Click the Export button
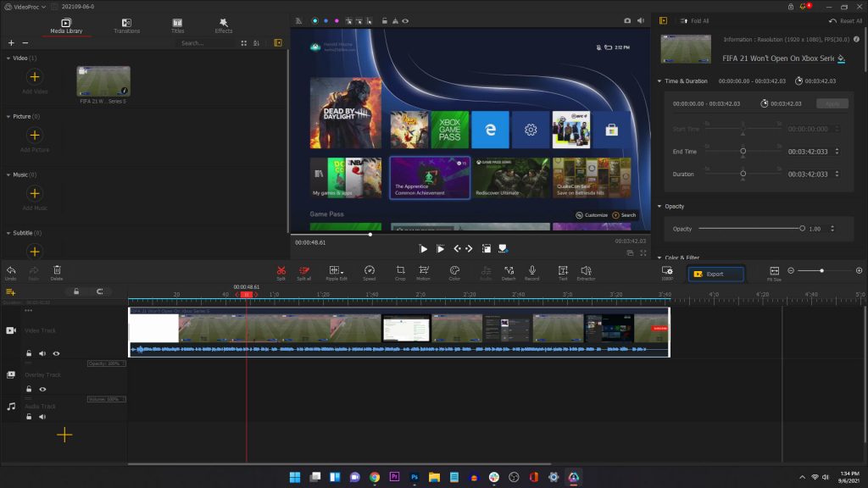This screenshot has width=868, height=488. click(715, 274)
